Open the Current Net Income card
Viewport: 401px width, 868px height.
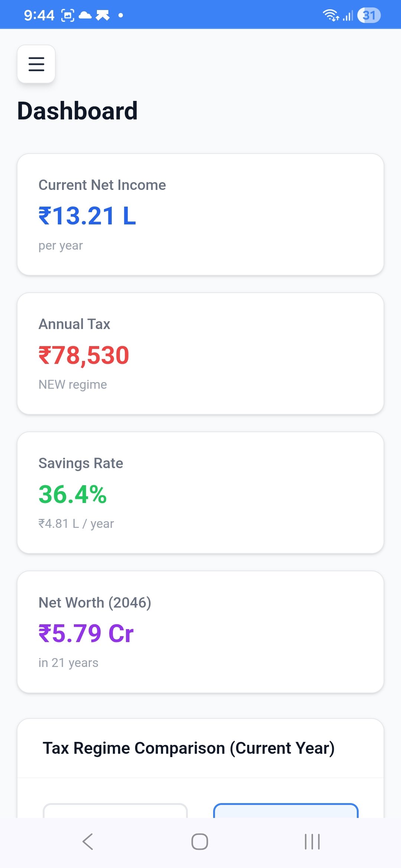click(x=200, y=214)
